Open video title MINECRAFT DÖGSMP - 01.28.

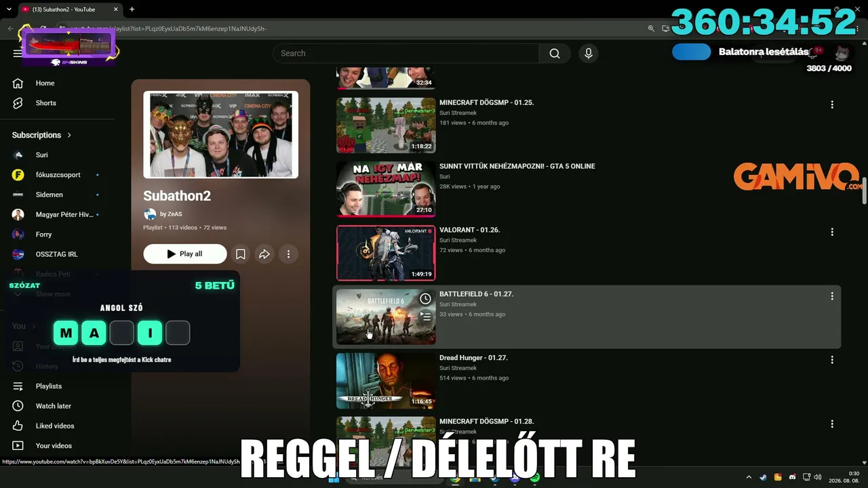click(486, 422)
